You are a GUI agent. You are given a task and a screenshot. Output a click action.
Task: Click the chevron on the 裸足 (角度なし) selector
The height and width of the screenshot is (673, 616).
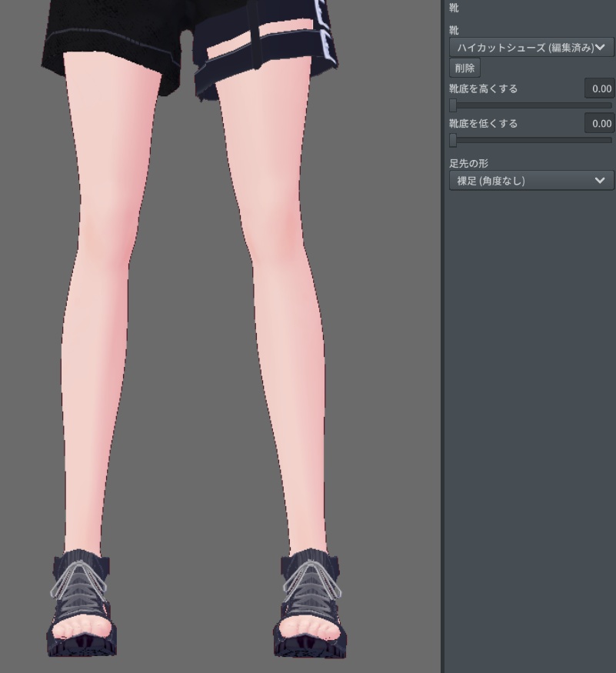pos(600,180)
